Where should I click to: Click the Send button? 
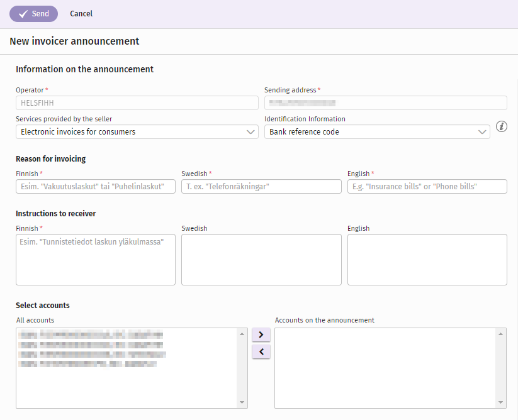[x=34, y=14]
